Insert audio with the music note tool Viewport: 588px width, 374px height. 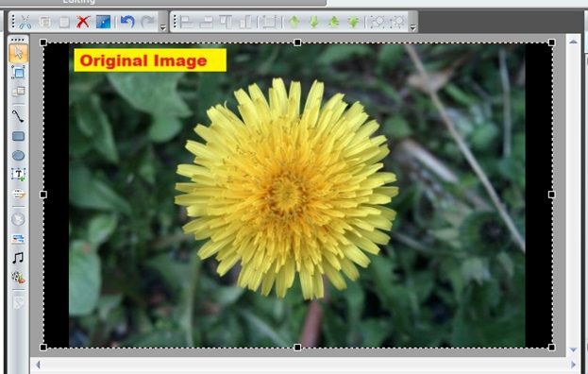point(18,258)
